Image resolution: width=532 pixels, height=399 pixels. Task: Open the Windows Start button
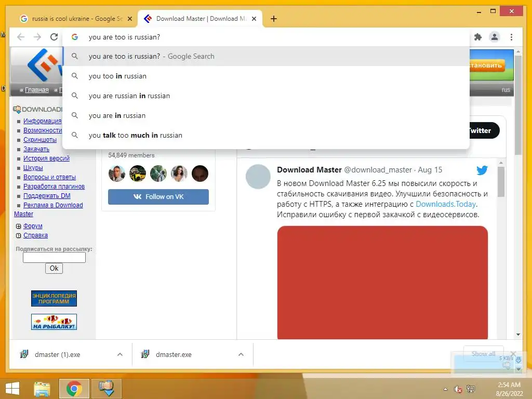[12, 389]
